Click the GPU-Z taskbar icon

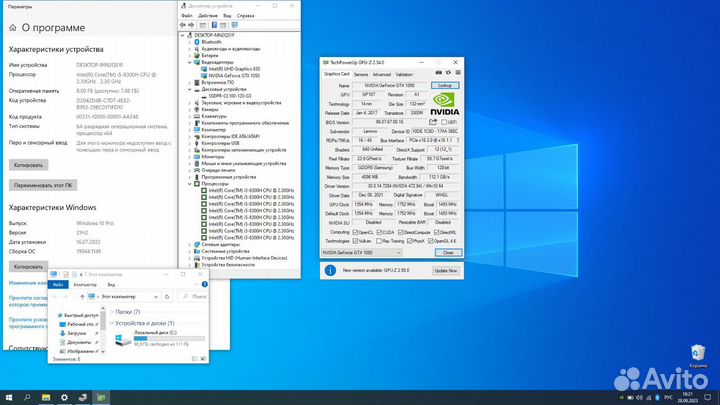(x=101, y=397)
